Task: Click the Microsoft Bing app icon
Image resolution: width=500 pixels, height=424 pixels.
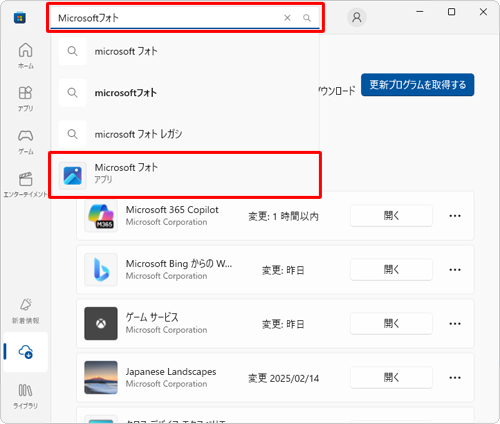Action: pyautogui.click(x=101, y=269)
